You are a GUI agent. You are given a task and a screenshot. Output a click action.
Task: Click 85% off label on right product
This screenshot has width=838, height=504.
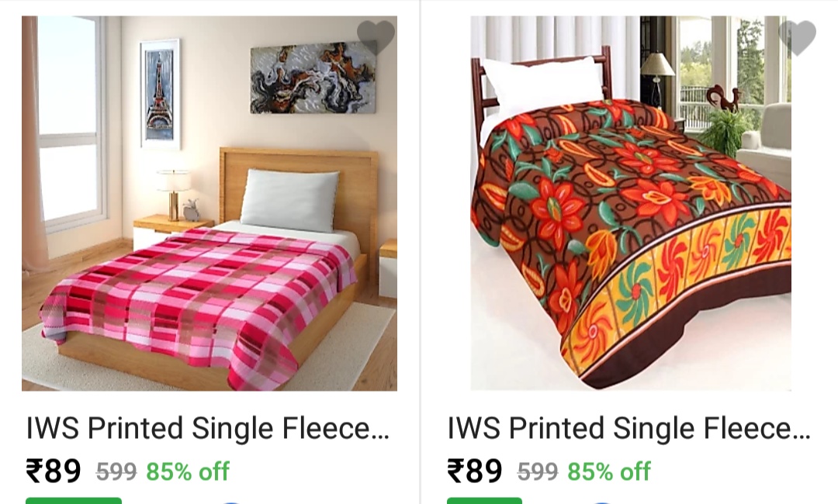[x=609, y=471]
